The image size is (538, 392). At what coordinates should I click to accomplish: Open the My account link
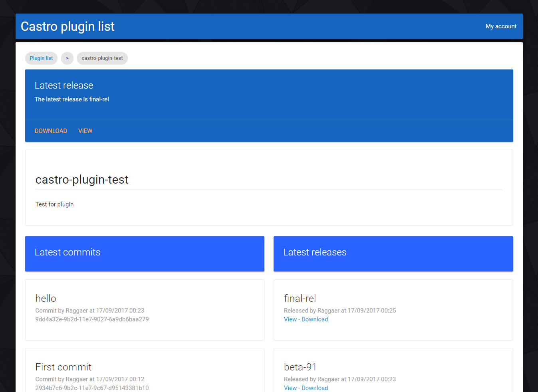[501, 26]
